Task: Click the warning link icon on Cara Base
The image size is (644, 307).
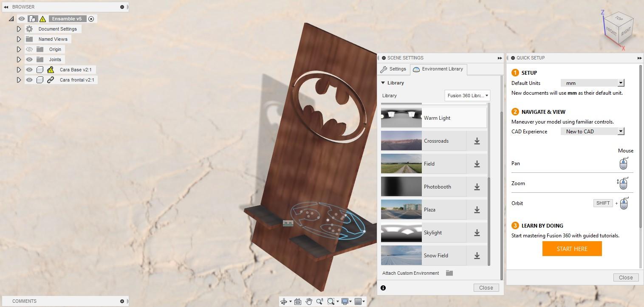Action: [51, 70]
